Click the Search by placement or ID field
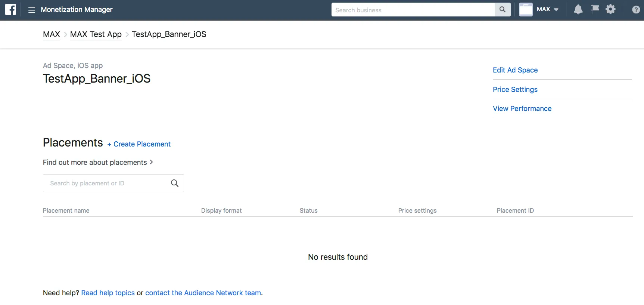The width and height of the screenshot is (644, 305). click(106, 183)
